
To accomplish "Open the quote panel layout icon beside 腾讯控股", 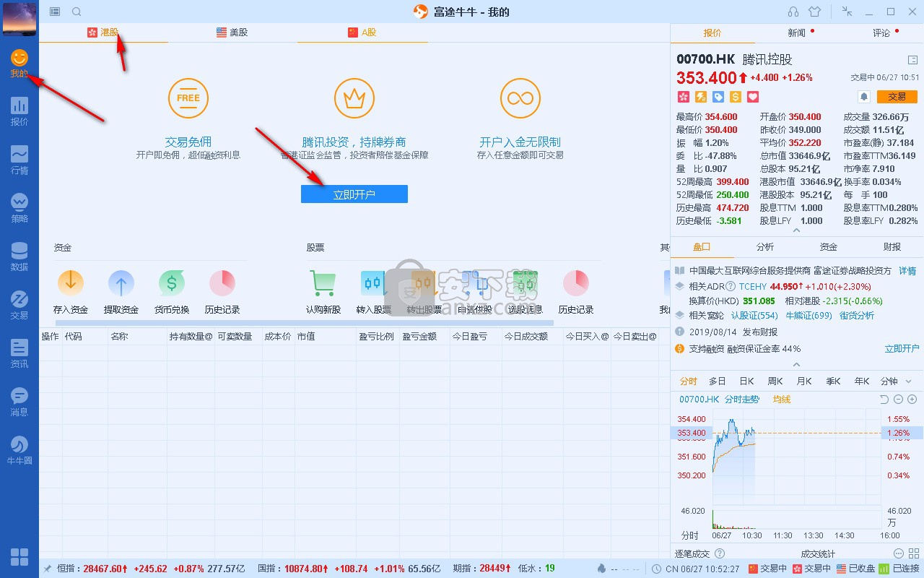I will click(x=912, y=60).
